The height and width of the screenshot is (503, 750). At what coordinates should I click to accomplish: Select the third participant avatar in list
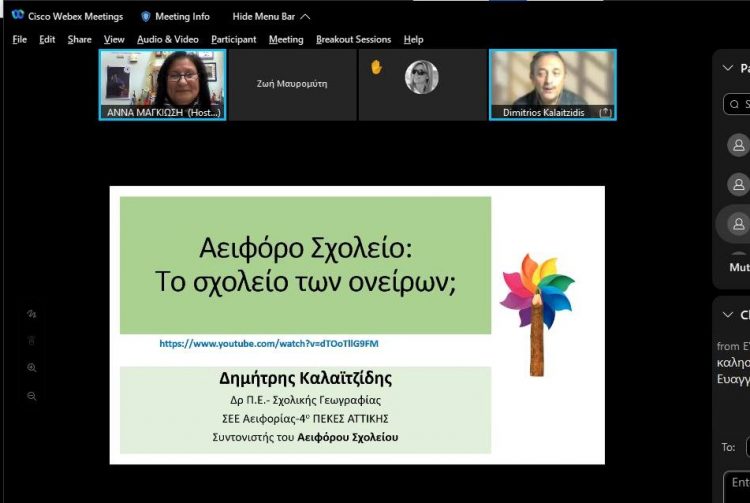(739, 224)
